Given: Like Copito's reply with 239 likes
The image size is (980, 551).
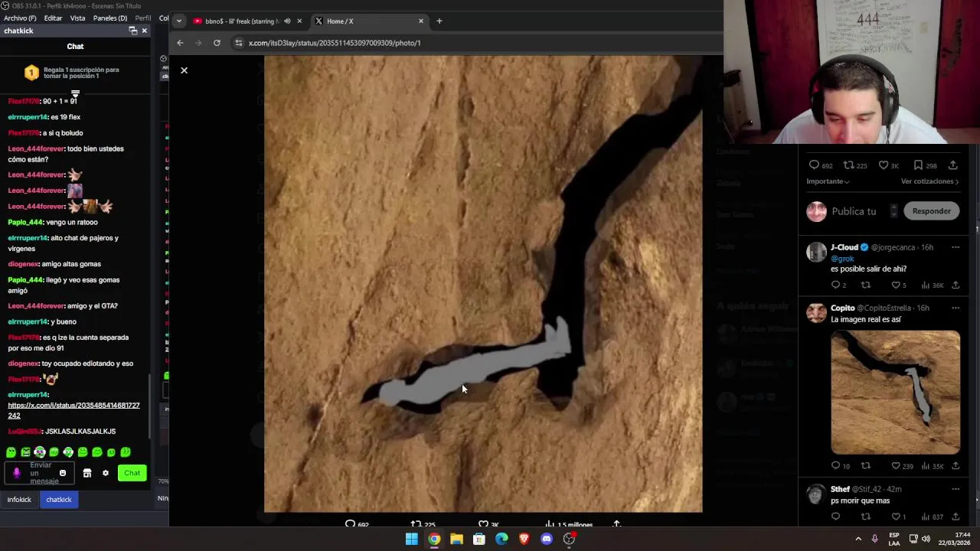Looking at the screenshot, I should point(896,466).
